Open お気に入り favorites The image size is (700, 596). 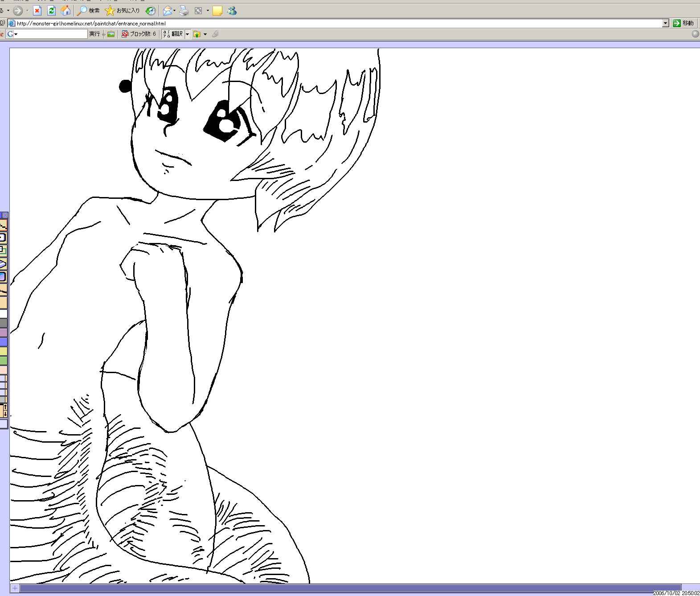(x=123, y=11)
